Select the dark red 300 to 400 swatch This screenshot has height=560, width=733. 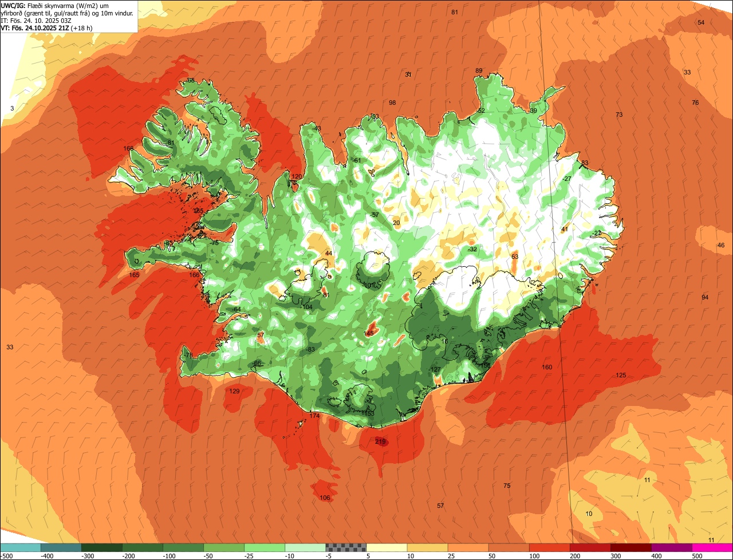(631, 547)
